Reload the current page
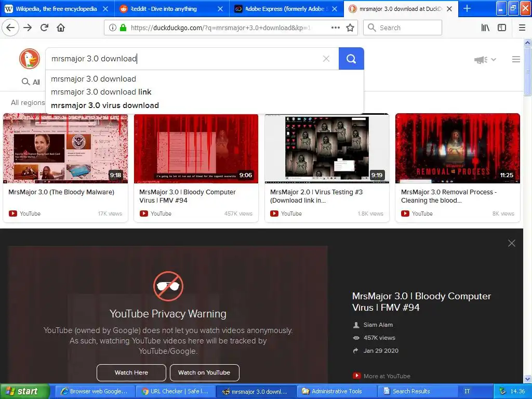 point(45,28)
